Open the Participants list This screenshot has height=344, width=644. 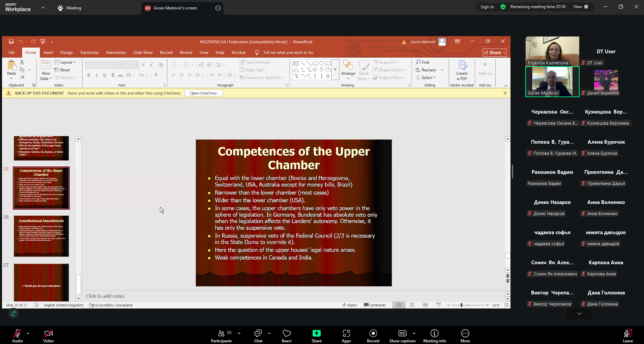[x=221, y=335]
